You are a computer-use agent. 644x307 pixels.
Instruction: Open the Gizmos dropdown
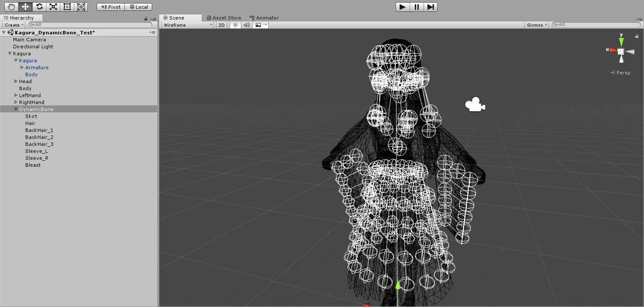(537, 25)
